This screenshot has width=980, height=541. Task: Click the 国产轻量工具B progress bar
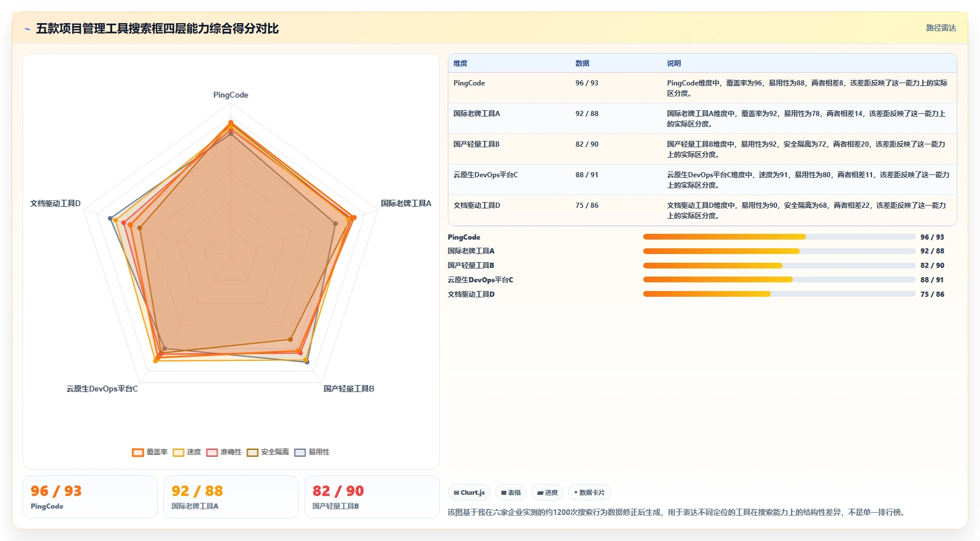[x=779, y=266]
